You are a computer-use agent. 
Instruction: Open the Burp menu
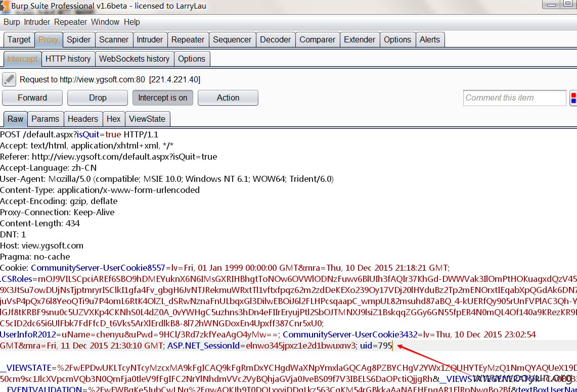click(12, 22)
